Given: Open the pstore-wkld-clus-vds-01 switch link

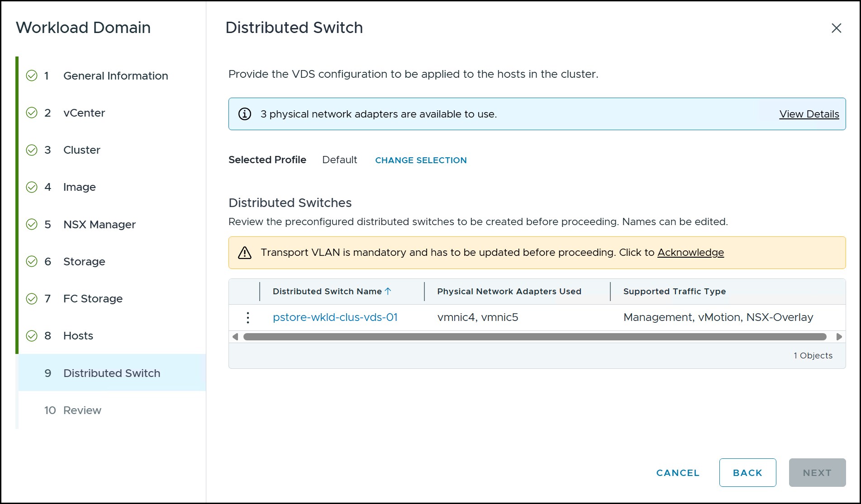Looking at the screenshot, I should [335, 317].
